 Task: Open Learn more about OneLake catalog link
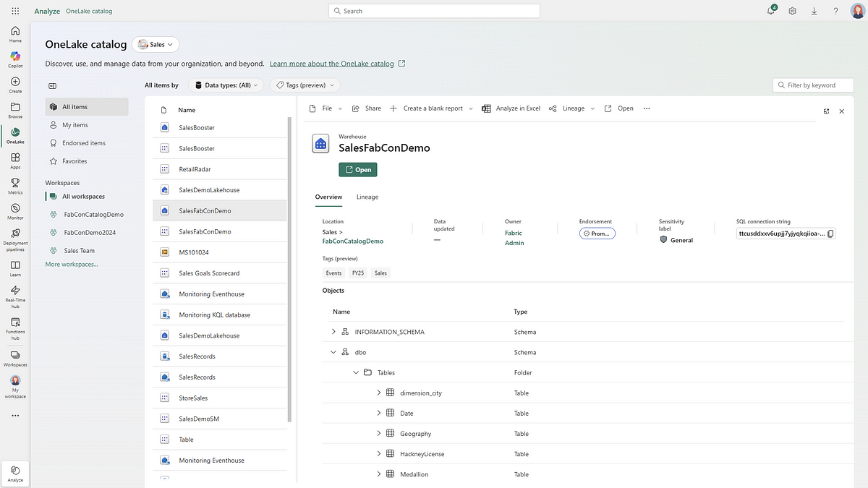pos(332,64)
